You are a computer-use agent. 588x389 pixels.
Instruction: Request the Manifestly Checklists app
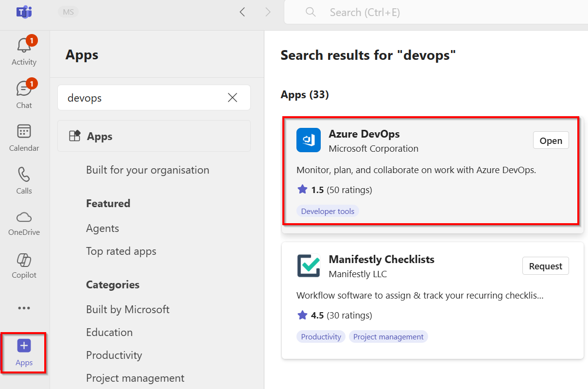tap(545, 266)
